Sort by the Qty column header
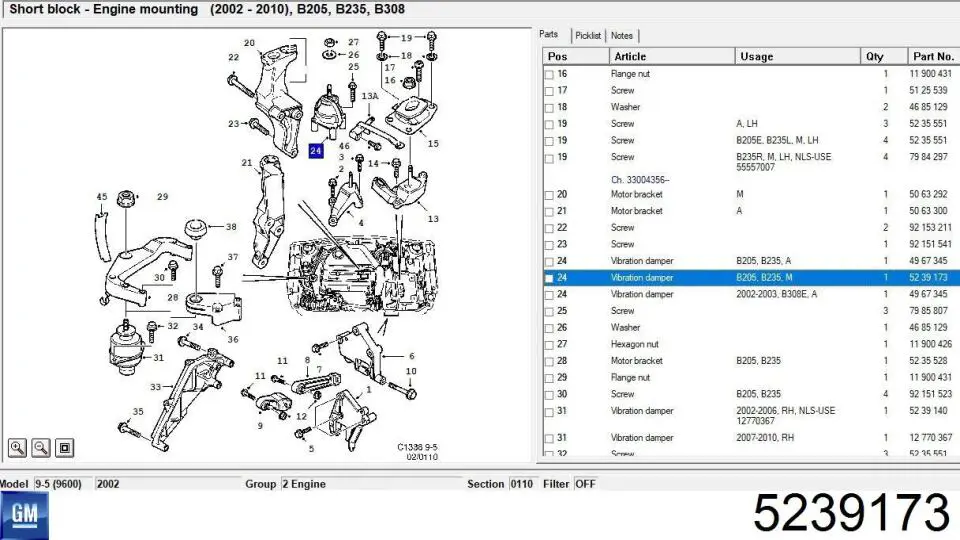The image size is (960, 540). tap(883, 56)
